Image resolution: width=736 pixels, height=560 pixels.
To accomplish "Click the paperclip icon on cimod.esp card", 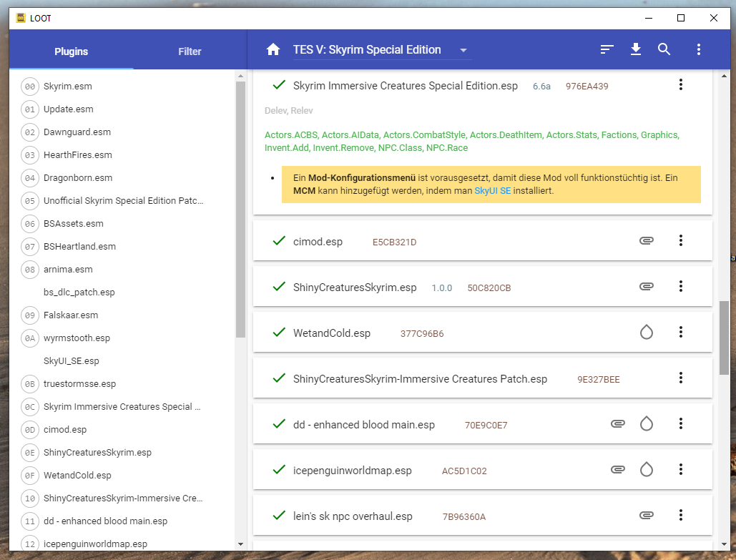I will click(647, 241).
